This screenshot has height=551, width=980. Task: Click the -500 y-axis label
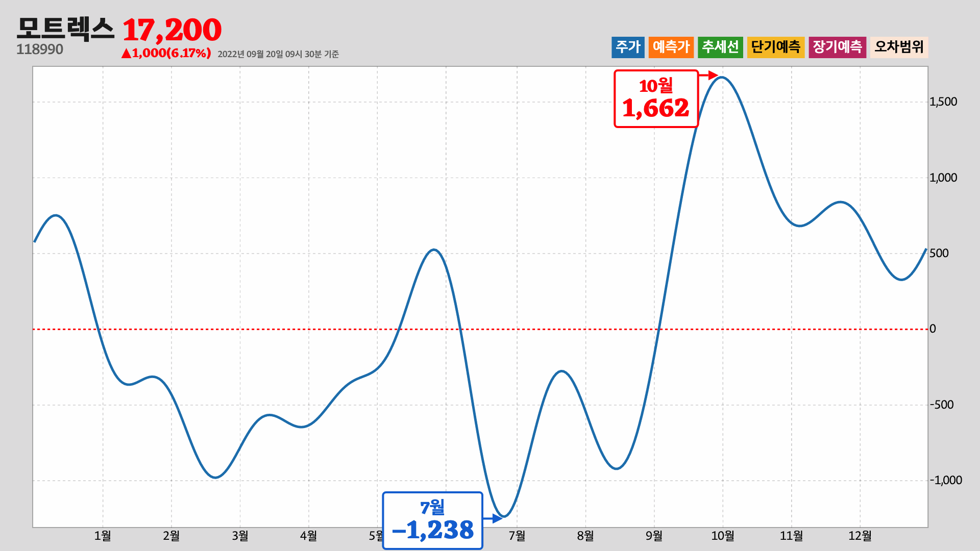pos(942,405)
